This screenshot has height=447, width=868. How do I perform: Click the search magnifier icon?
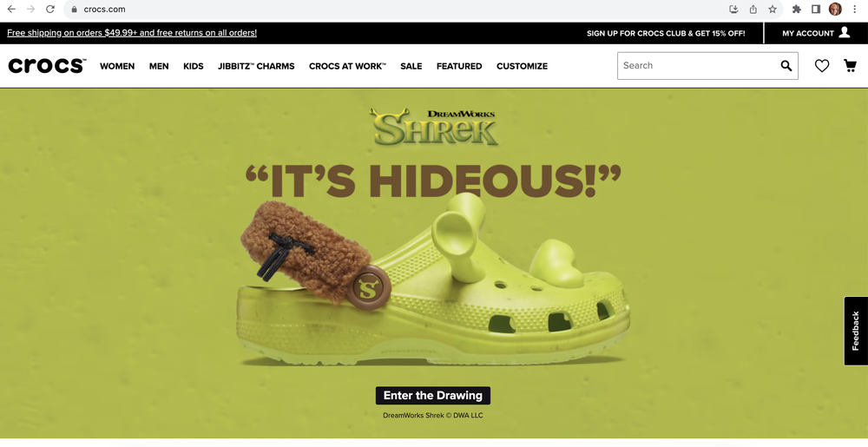click(x=786, y=66)
